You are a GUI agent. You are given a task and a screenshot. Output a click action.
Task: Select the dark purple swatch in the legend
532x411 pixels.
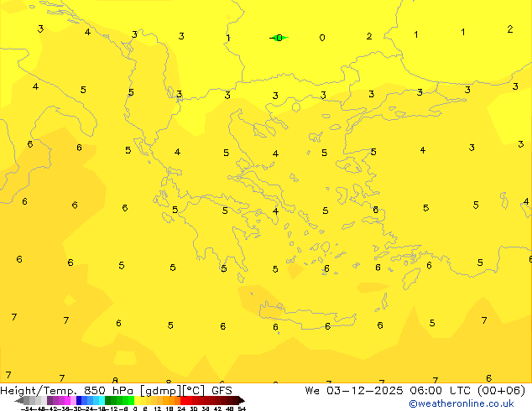point(50,400)
